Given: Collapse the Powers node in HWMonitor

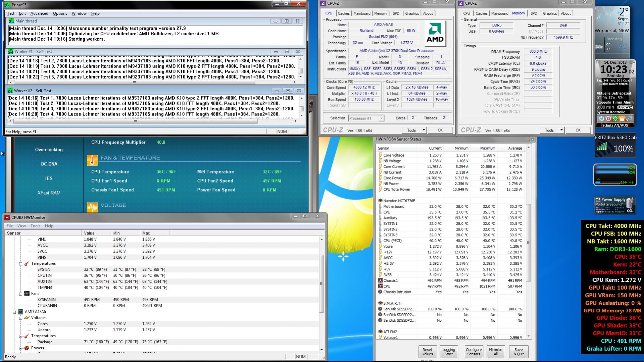Looking at the screenshot, I should pos(20,348).
